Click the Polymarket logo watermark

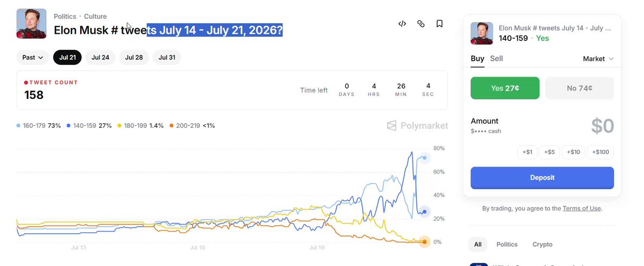point(417,125)
